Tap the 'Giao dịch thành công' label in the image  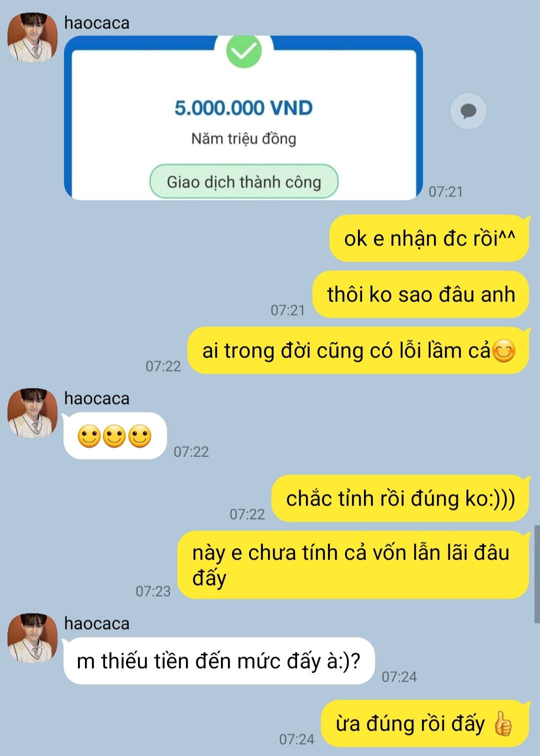click(x=244, y=181)
